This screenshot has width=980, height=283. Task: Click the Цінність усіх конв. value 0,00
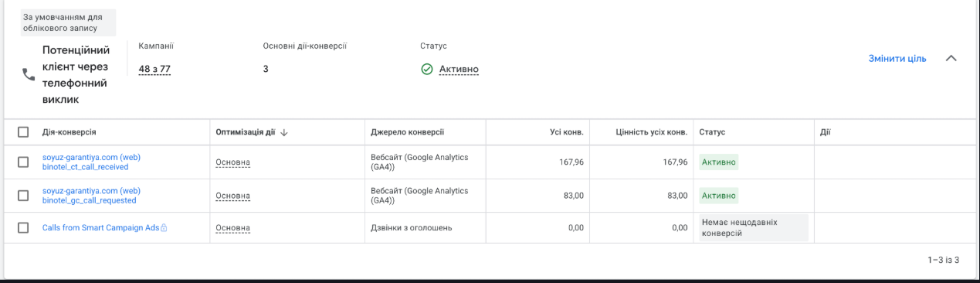680,228
